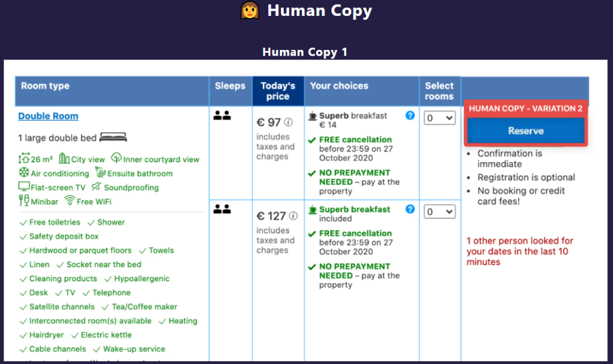
Task: Click the Human Copy 1 heading
Action: [305, 52]
